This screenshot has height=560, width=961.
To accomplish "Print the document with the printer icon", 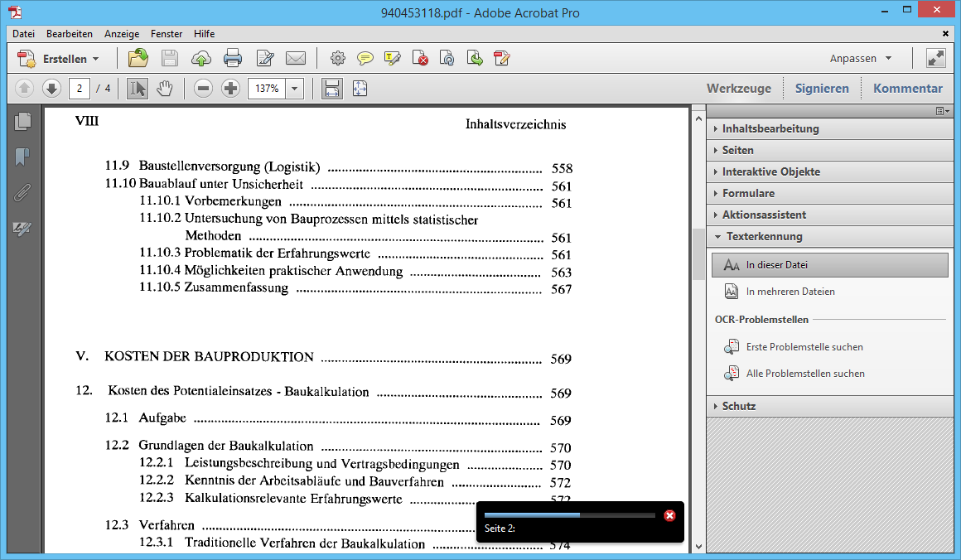I will [x=232, y=58].
